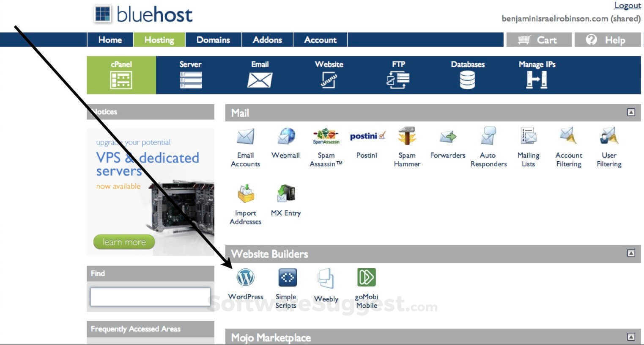The width and height of the screenshot is (644, 345).
Task: Open Auto Responders
Action: click(x=488, y=147)
